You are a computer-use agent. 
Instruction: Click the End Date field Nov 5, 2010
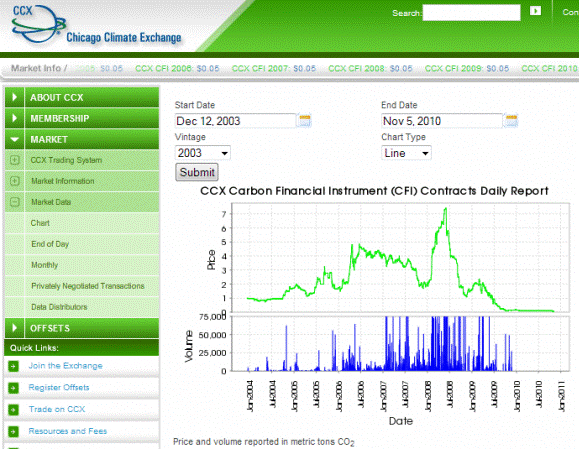pyautogui.click(x=442, y=121)
